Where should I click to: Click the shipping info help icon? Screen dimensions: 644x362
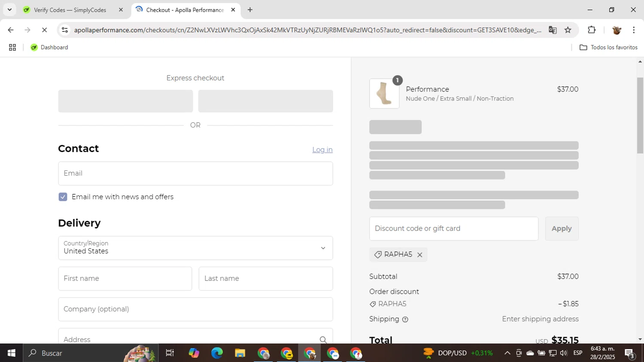pyautogui.click(x=405, y=319)
